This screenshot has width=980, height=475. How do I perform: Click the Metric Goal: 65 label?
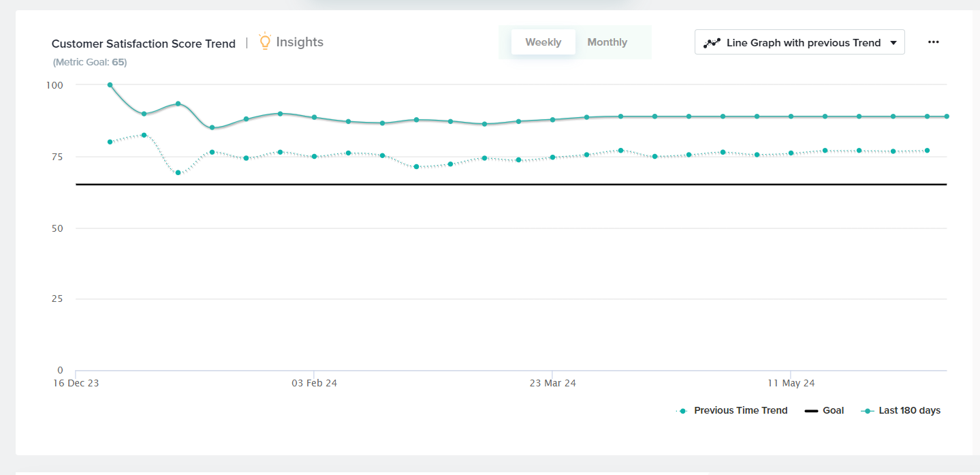click(x=90, y=62)
